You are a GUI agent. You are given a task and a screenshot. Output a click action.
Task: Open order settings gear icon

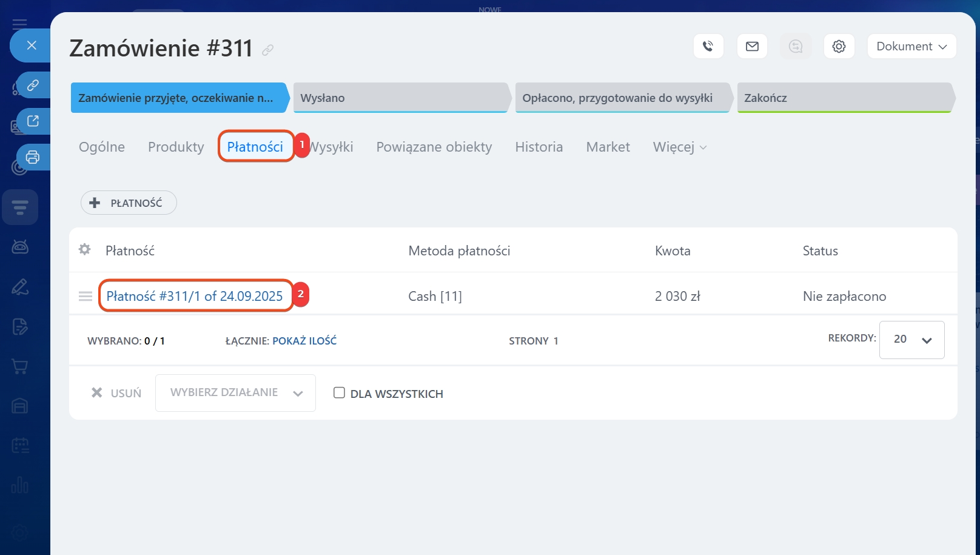click(839, 46)
